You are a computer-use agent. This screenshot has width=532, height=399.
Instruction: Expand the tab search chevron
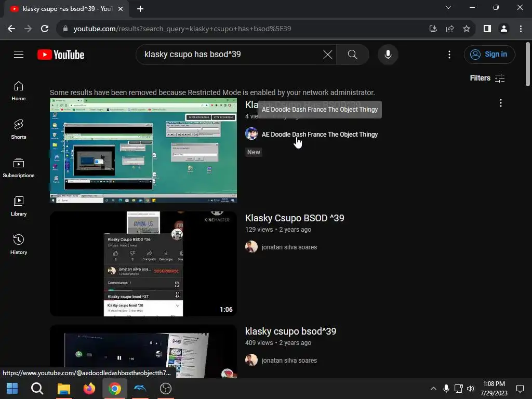448,7
